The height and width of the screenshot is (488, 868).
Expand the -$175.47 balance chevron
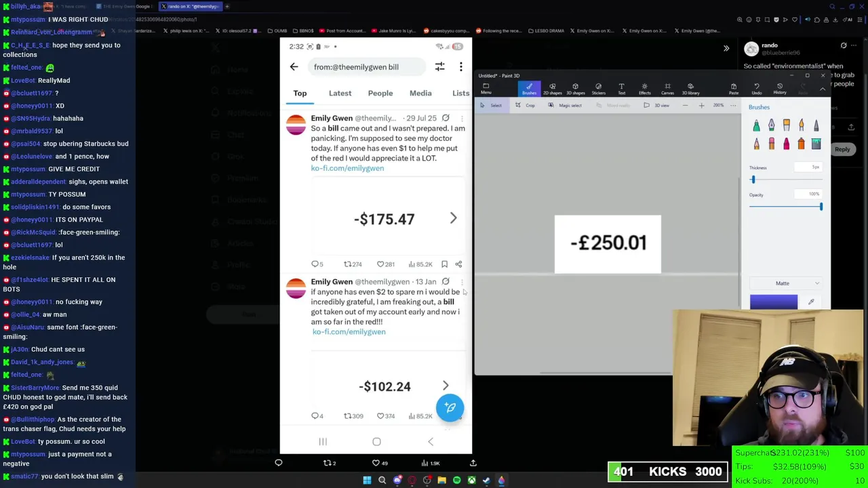click(x=454, y=218)
